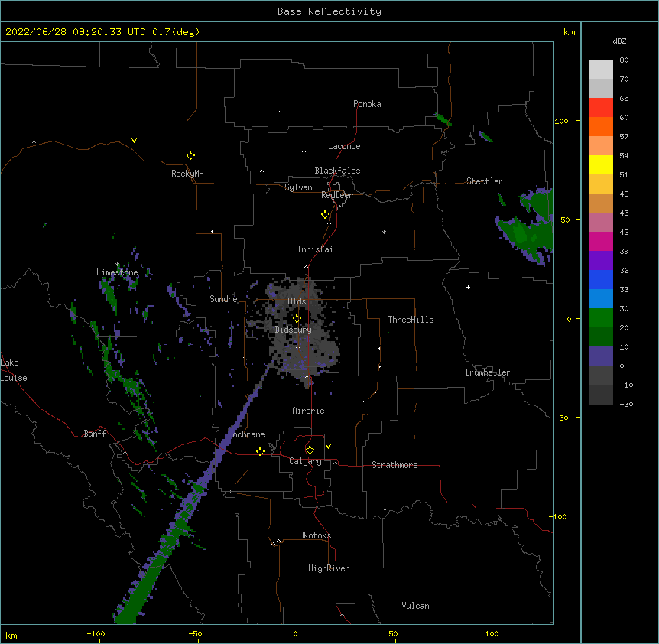Click the white plus marker north of Drumheller
The height and width of the screenshot is (644, 659).
tap(468, 287)
